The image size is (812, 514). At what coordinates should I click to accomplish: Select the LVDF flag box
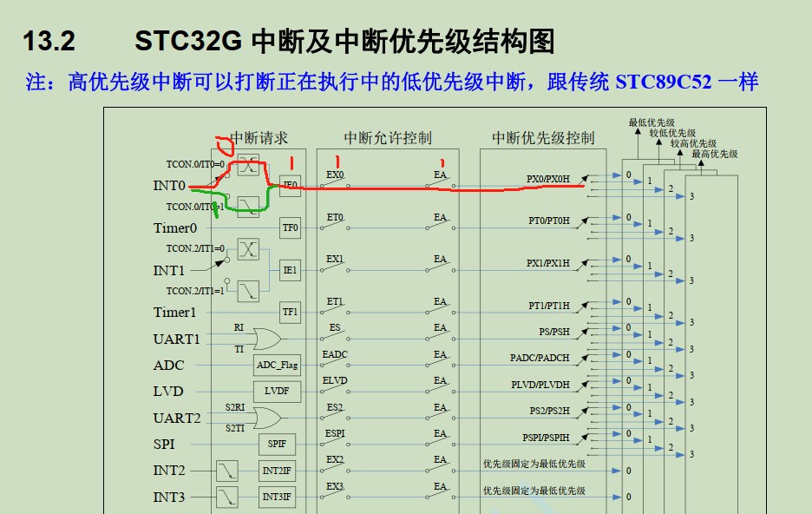click(277, 392)
